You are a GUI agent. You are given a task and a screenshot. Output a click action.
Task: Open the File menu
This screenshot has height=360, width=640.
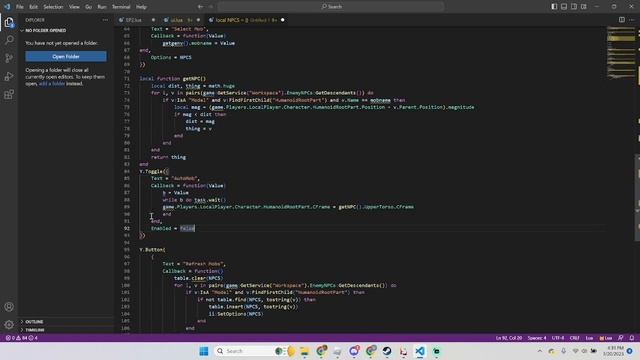20,7
